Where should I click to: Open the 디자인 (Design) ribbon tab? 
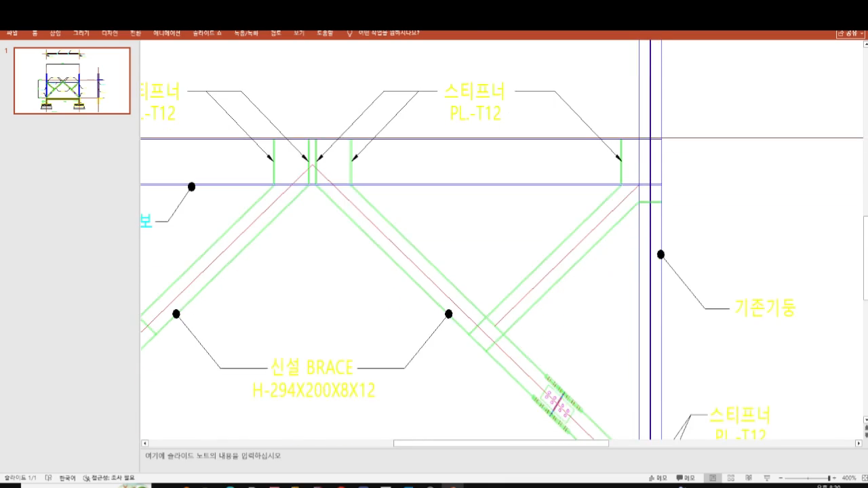(x=110, y=33)
